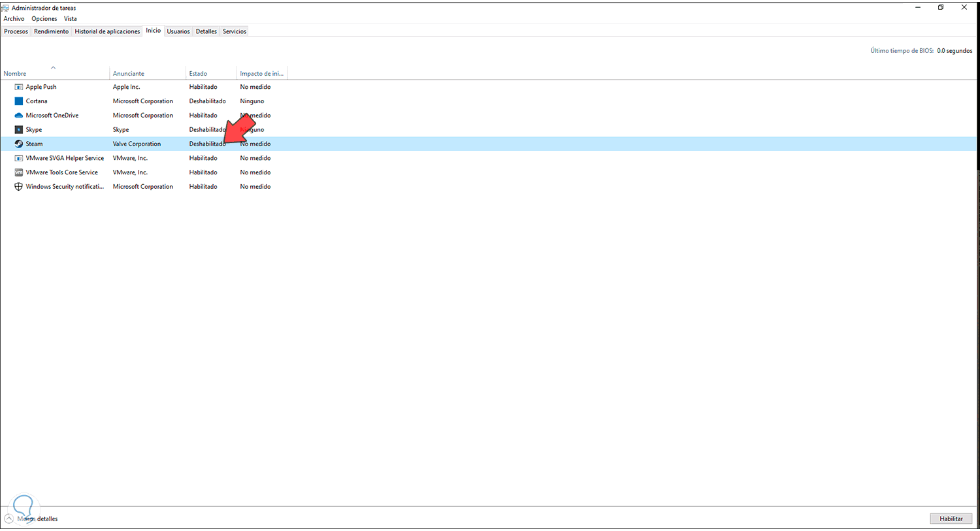Go to the Usuarios tab
The image size is (980, 531).
[x=178, y=31]
